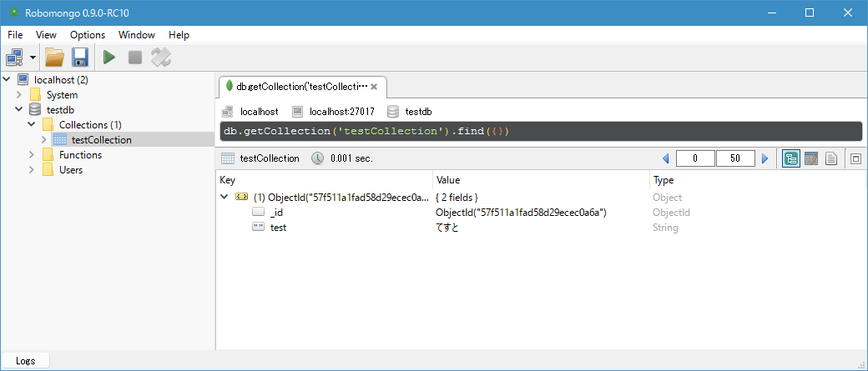Select the Functions folder in the tree
Screen dimensions: 868x371
(x=80, y=155)
